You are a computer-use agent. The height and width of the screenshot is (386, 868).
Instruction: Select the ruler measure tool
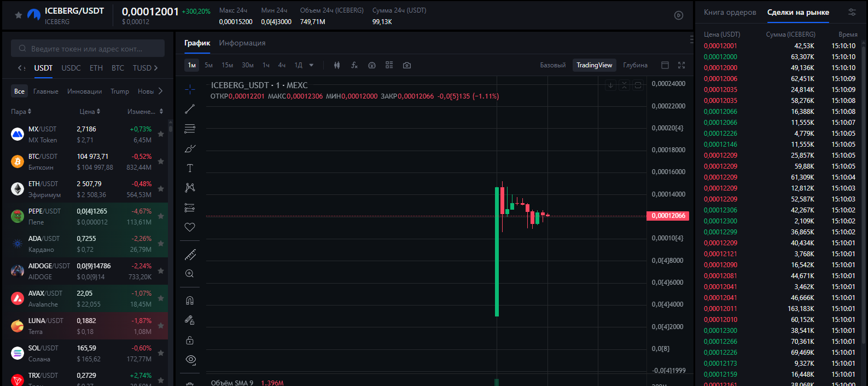tap(190, 255)
